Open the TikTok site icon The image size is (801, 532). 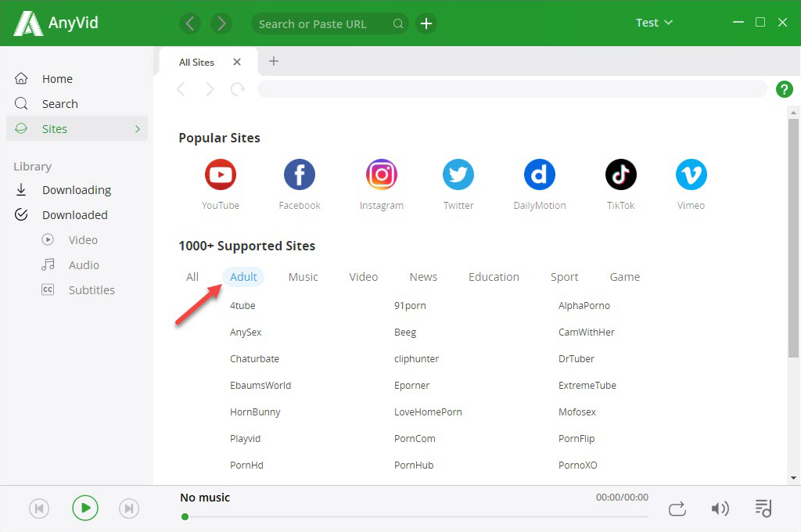[620, 174]
